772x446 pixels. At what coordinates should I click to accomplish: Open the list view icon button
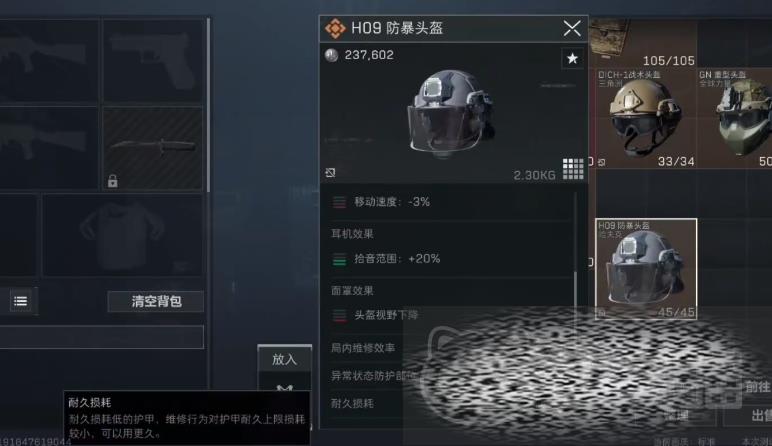[21, 301]
